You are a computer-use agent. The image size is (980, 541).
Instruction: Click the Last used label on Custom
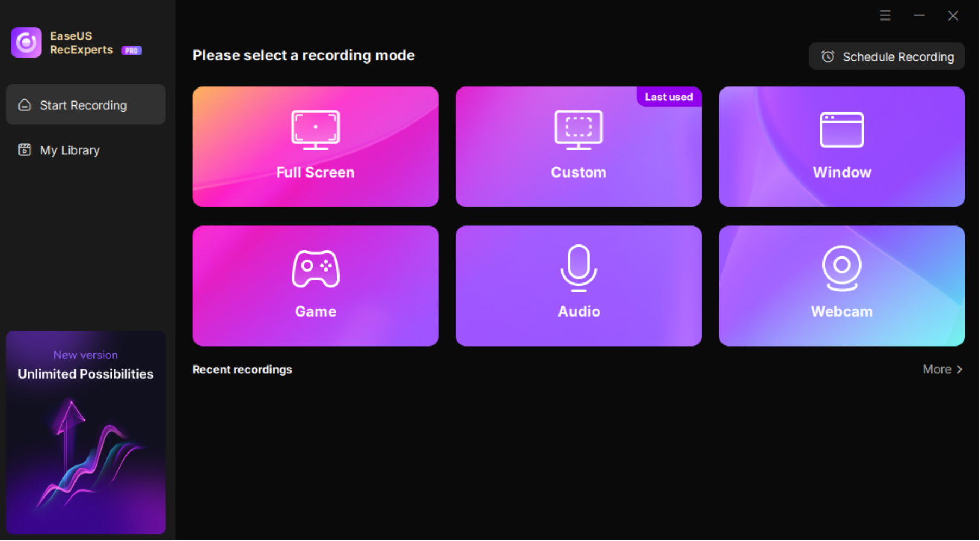point(669,97)
